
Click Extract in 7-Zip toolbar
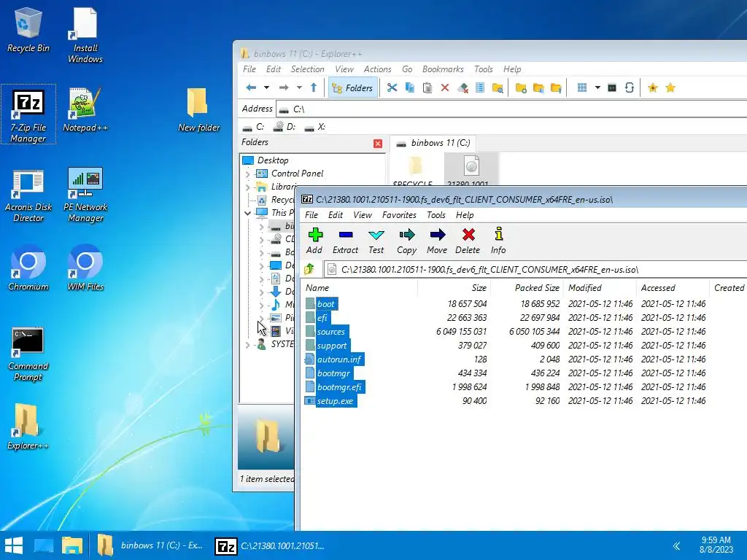(x=345, y=241)
